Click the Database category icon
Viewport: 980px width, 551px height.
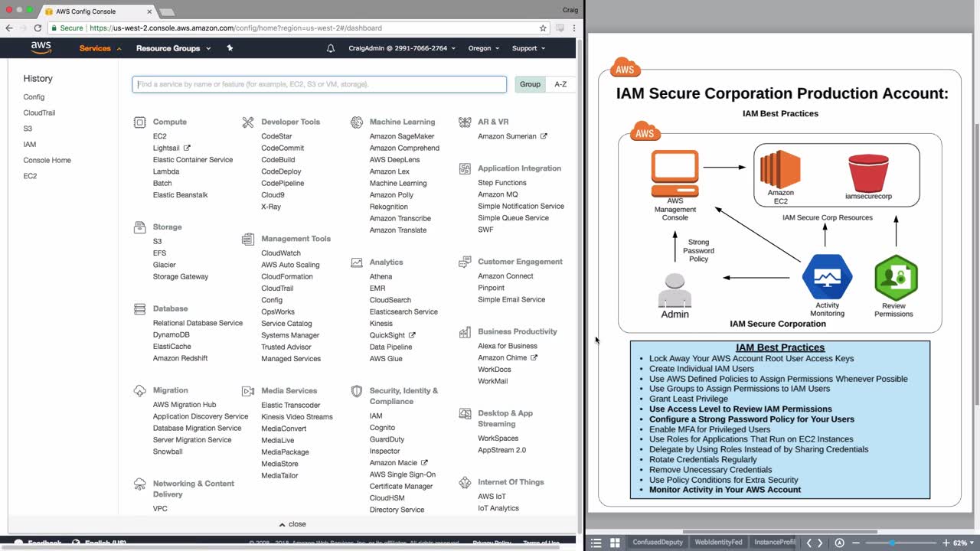click(x=139, y=309)
